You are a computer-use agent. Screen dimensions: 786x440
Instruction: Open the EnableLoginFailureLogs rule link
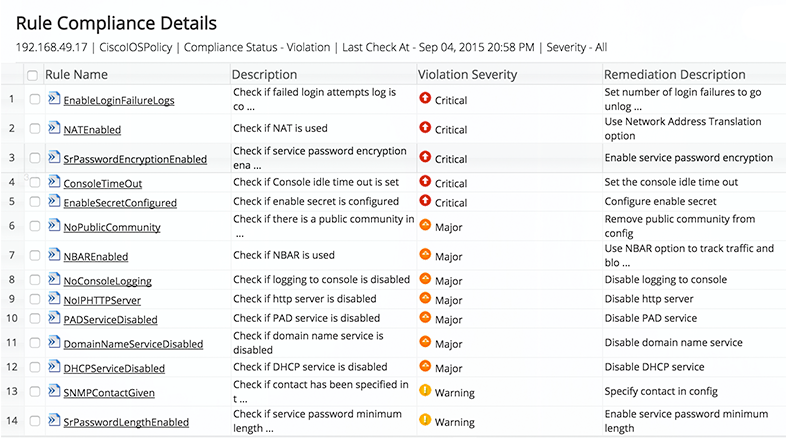pyautogui.click(x=119, y=100)
